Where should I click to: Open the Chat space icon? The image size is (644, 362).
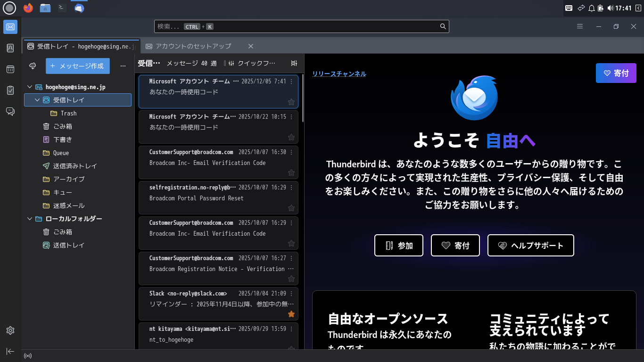click(x=10, y=112)
